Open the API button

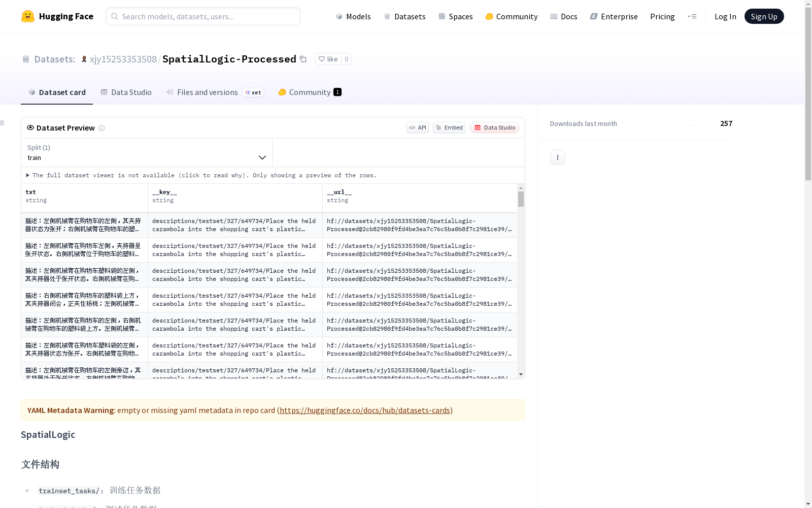click(418, 128)
